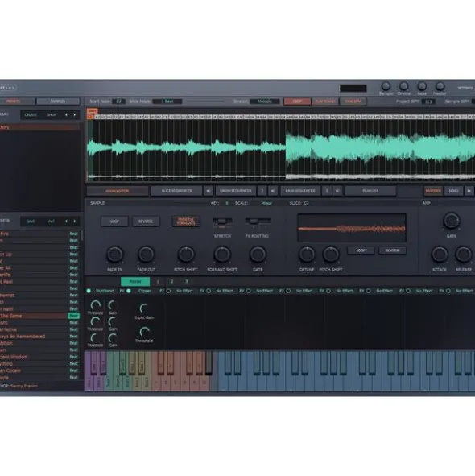Toggle the sample Reverse button beside Preserve Formants
475x476 pixels.
[x=146, y=221]
